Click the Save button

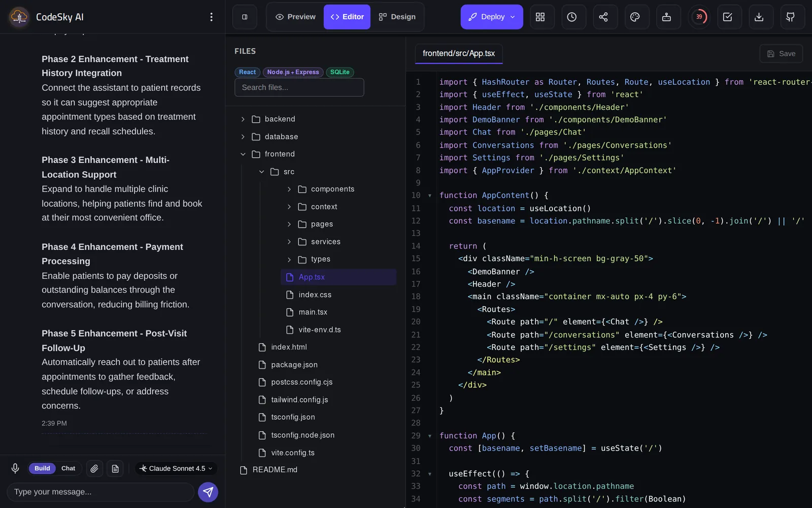coord(781,53)
